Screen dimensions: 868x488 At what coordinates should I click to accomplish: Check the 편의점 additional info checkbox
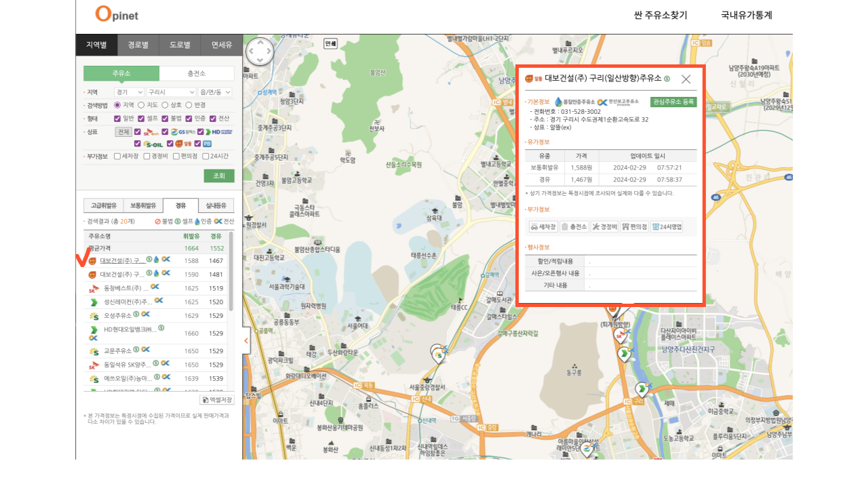tap(176, 156)
